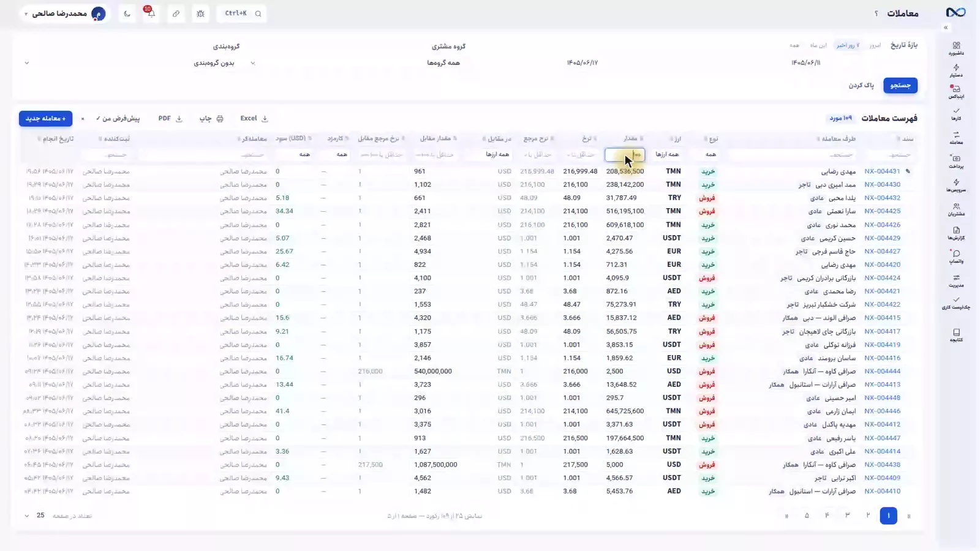Image resolution: width=980 pixels, height=551 pixels.
Task: Export the list with Excel button
Action: pos(254,118)
